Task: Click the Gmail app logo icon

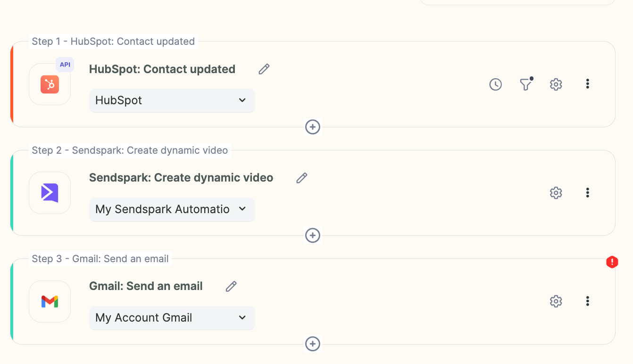Action: point(50,301)
